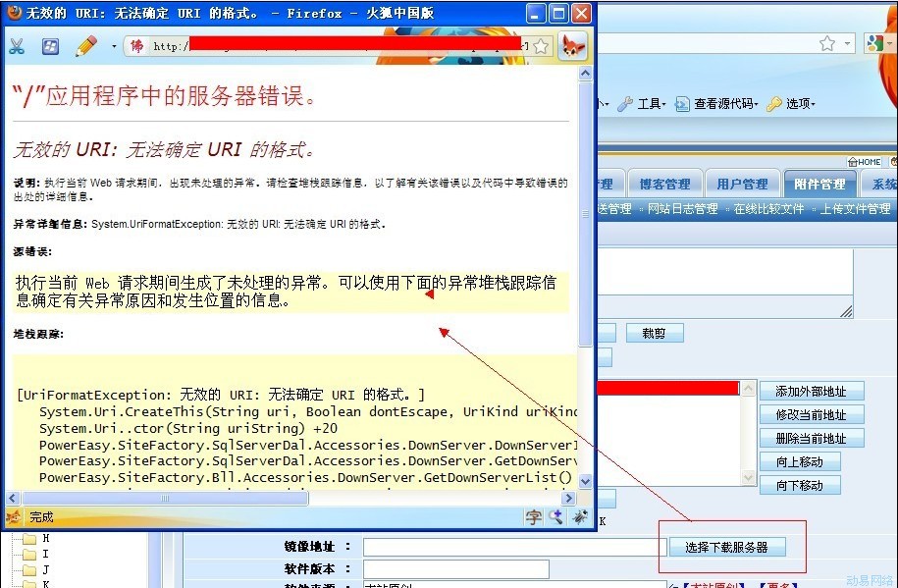Viewport: 898px width, 588px height.
Task: Click the blue window icon next to scissors
Action: (50, 46)
